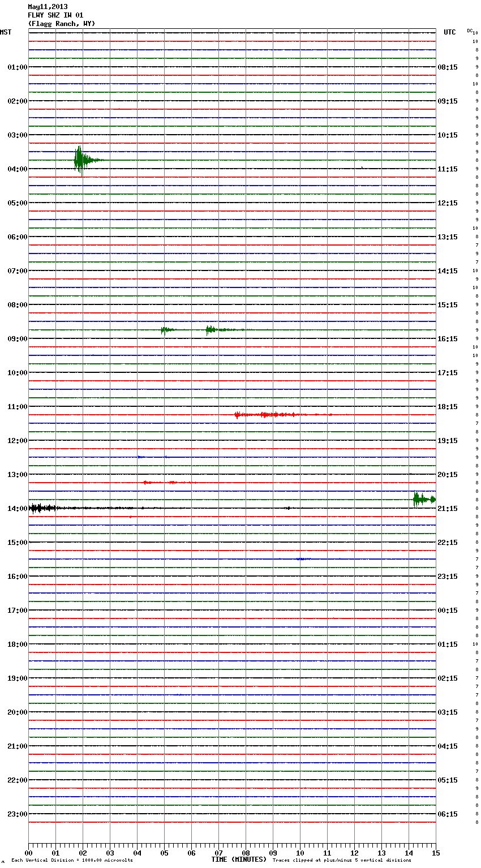
Task: Click the small black blip near minute 9.5 on the 14:00 trace
Action: click(x=287, y=508)
